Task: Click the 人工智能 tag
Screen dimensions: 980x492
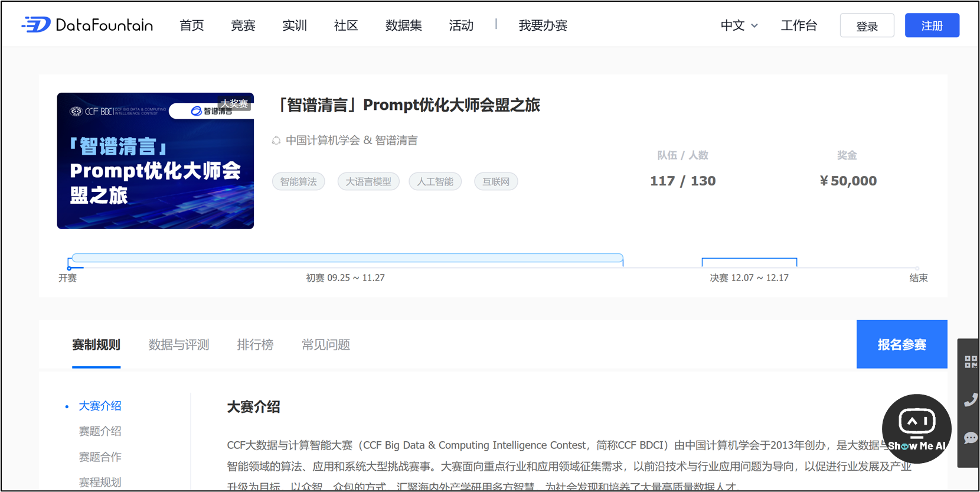Action: 435,181
